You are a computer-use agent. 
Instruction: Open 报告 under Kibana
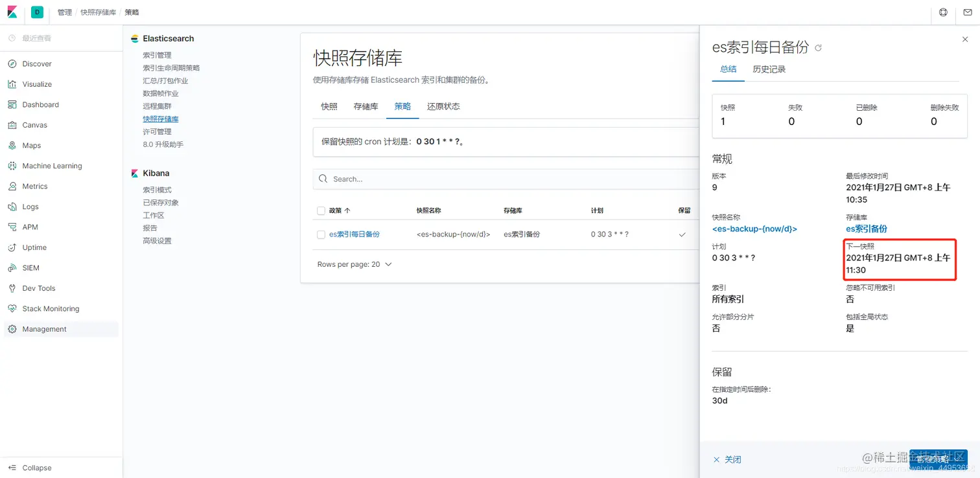click(x=150, y=228)
